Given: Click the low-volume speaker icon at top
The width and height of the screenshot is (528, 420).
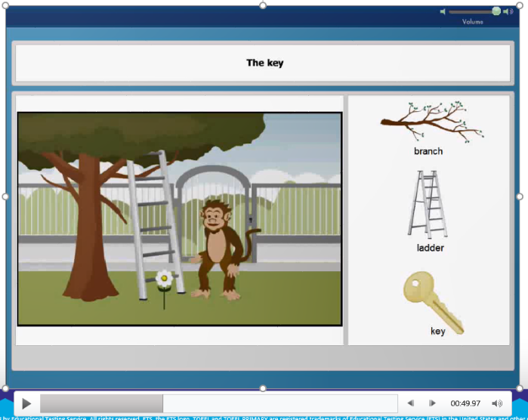Looking at the screenshot, I should pyautogui.click(x=443, y=12).
